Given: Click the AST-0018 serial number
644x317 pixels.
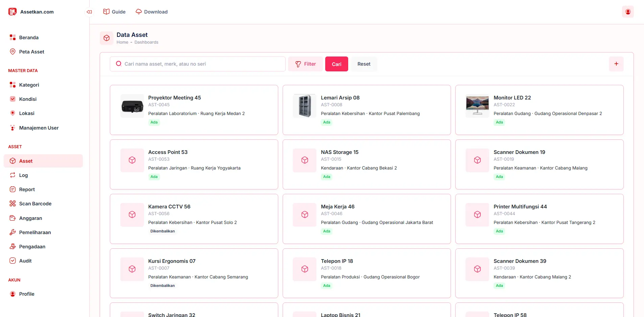Looking at the screenshot, I should click(331, 268).
